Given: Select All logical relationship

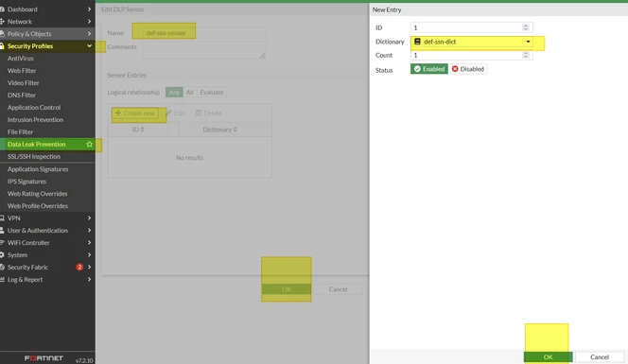Looking at the screenshot, I should pyautogui.click(x=190, y=92).
